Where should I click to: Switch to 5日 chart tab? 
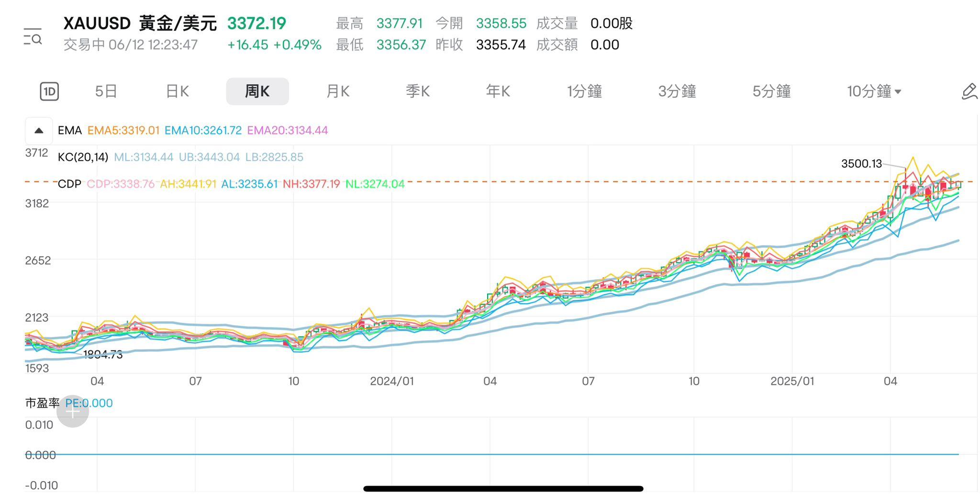coord(106,91)
